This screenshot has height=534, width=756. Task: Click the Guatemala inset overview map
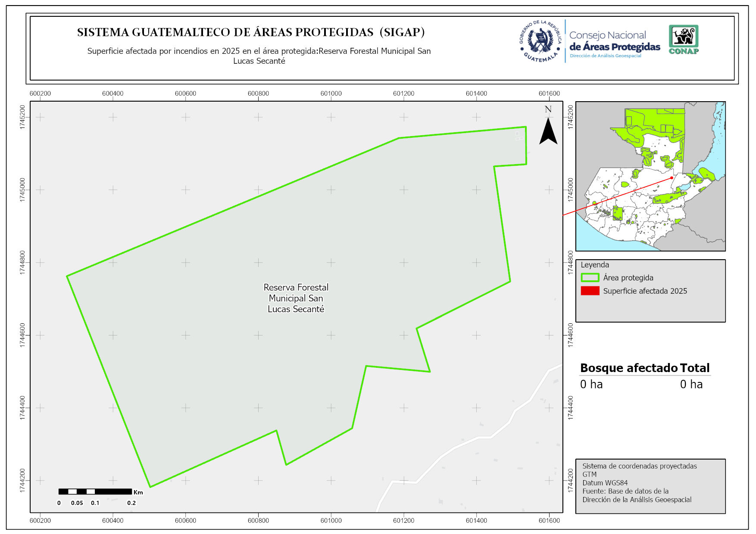pos(650,176)
